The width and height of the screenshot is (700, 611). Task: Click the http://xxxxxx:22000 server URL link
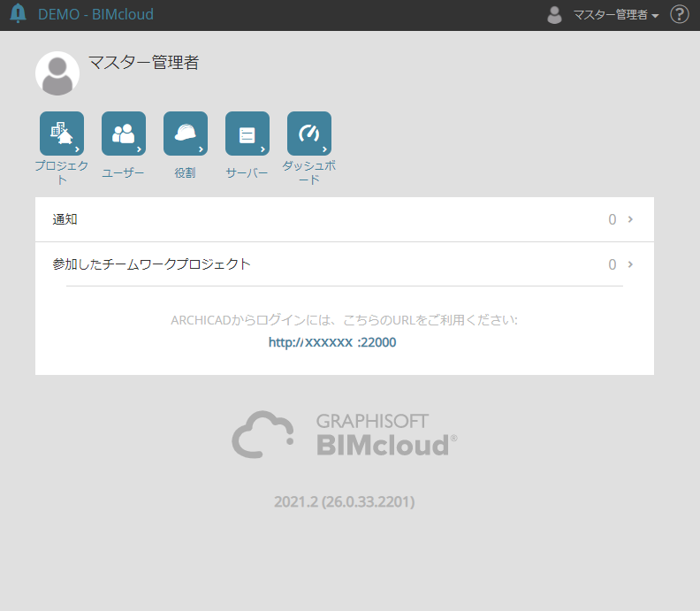click(x=332, y=342)
